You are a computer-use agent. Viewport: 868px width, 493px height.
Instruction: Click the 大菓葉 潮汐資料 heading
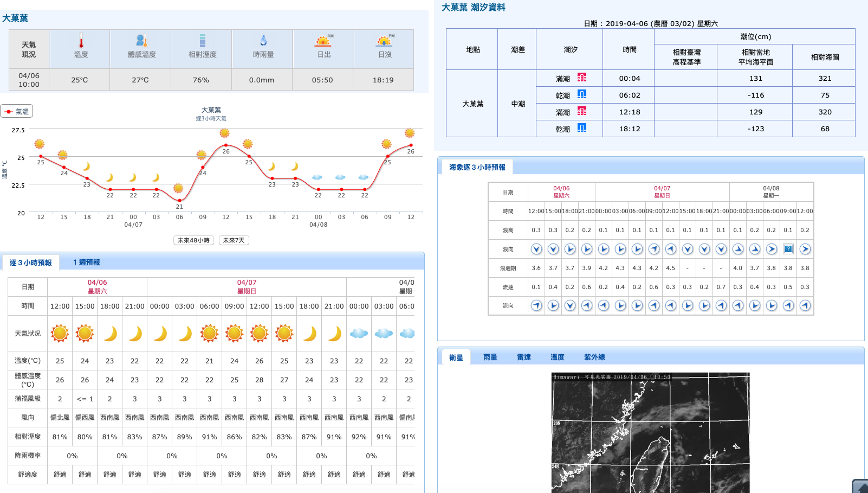474,8
